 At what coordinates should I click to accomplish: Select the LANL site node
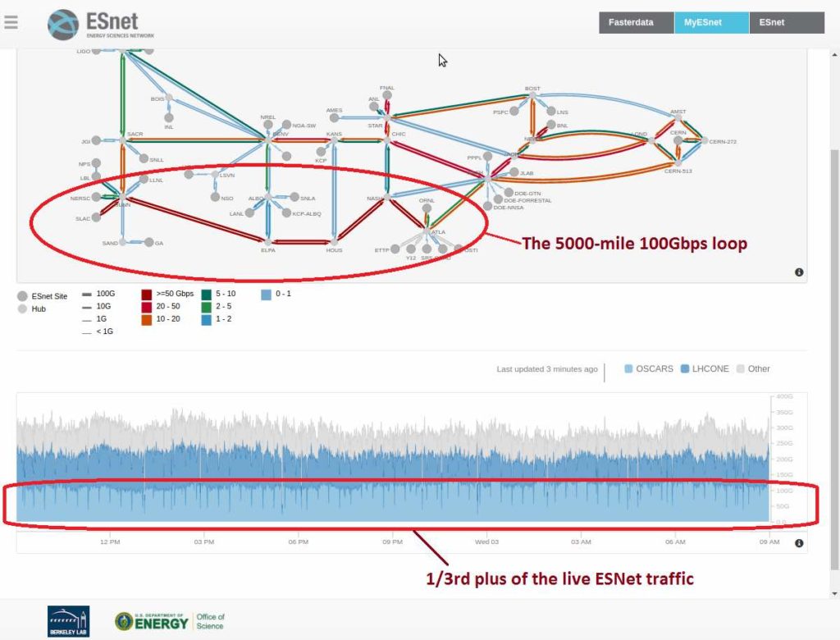click(x=249, y=213)
